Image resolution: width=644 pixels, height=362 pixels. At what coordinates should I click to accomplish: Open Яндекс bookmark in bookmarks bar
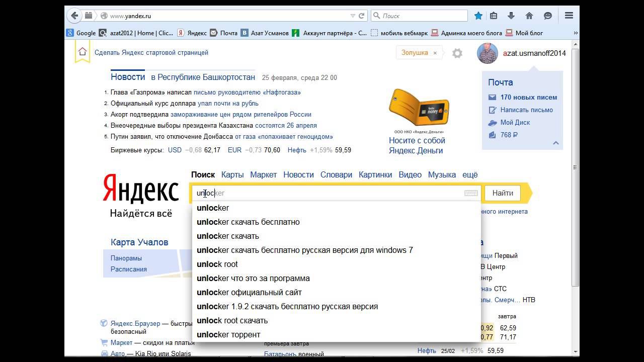coord(192,33)
